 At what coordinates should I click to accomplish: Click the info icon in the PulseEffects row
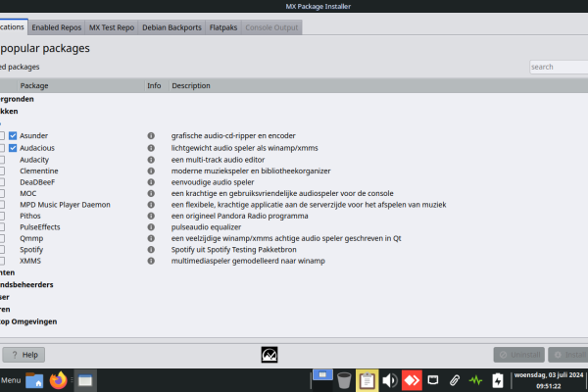point(152,227)
